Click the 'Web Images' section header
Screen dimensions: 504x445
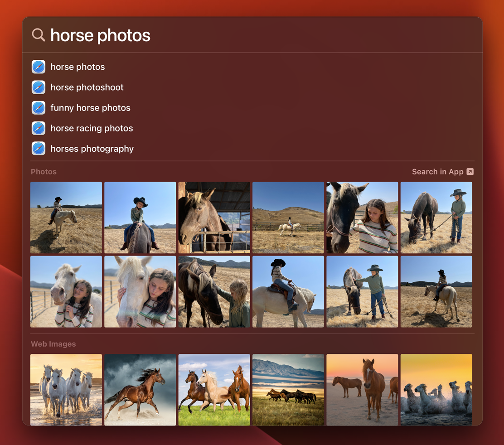(x=53, y=344)
